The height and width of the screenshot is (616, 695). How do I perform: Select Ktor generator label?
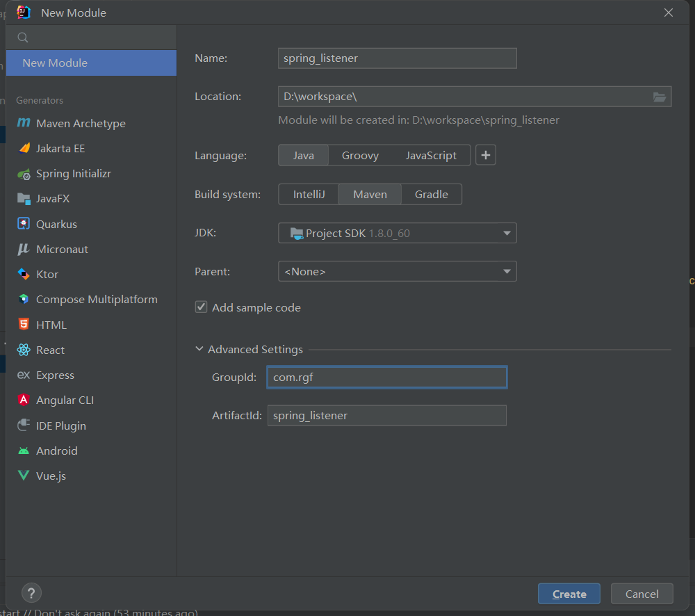47,275
